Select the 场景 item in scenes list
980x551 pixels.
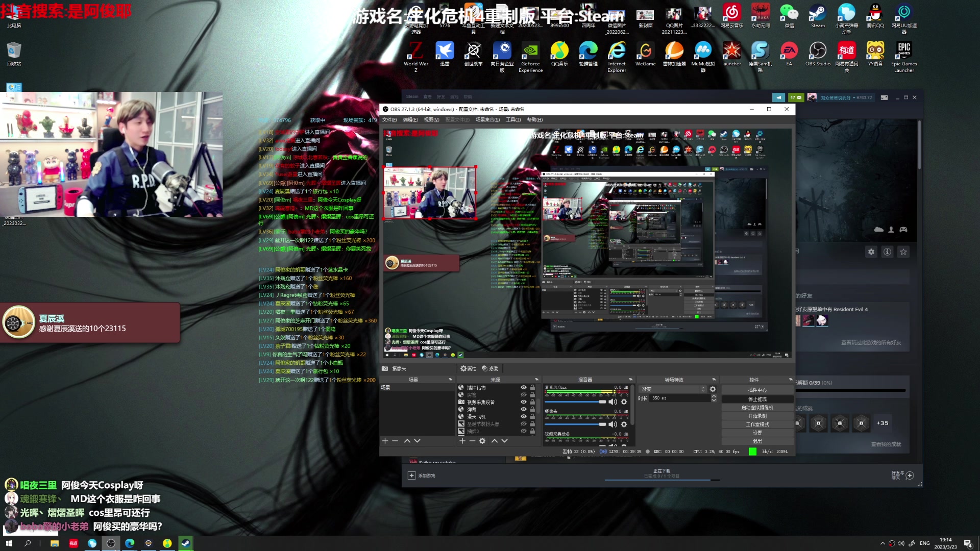(x=416, y=388)
